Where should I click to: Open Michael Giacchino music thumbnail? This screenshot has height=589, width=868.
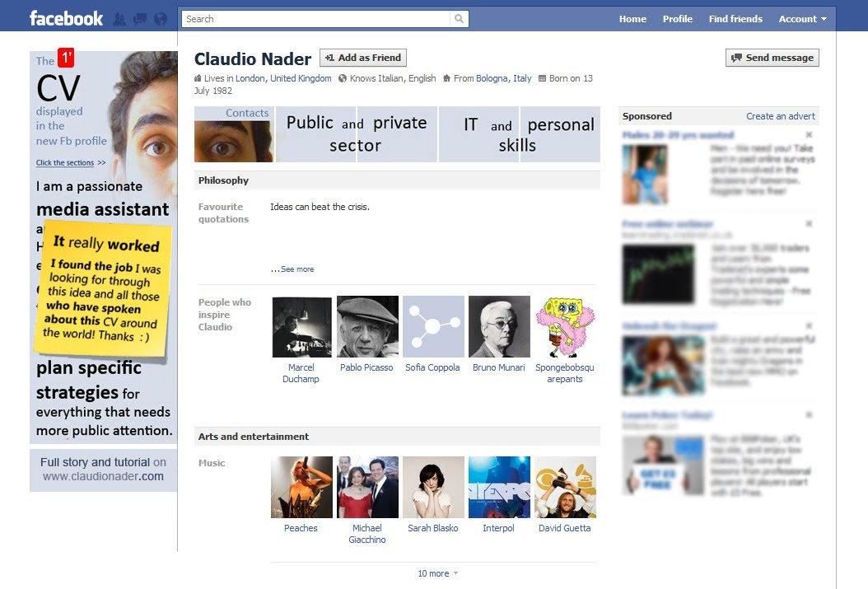click(367, 487)
